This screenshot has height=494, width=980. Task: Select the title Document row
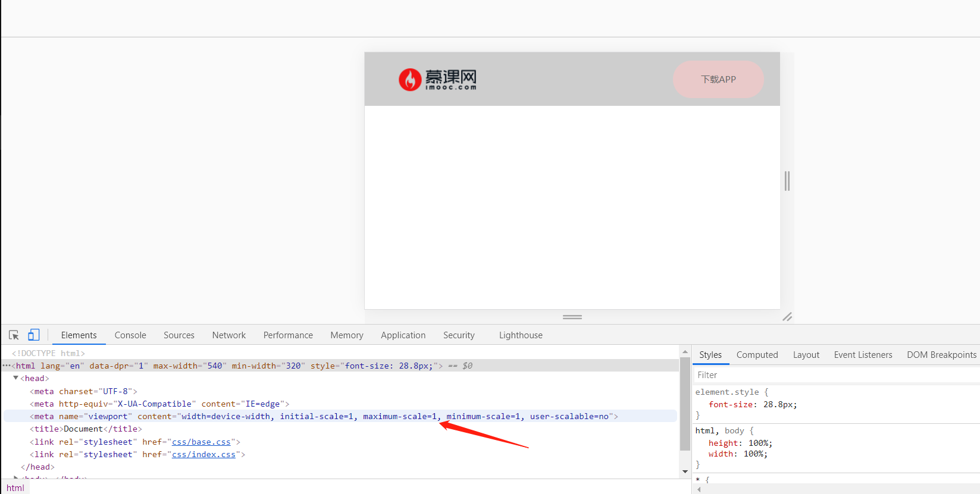[340, 429]
